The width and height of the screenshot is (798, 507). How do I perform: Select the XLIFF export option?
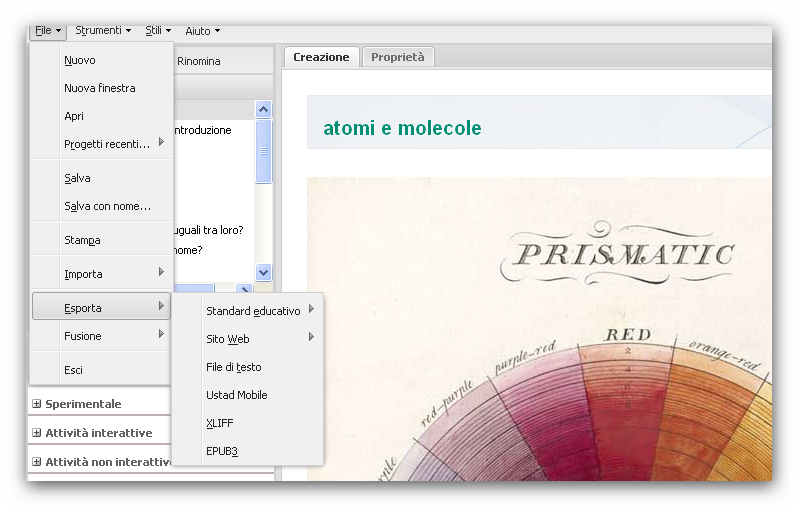tap(248, 423)
